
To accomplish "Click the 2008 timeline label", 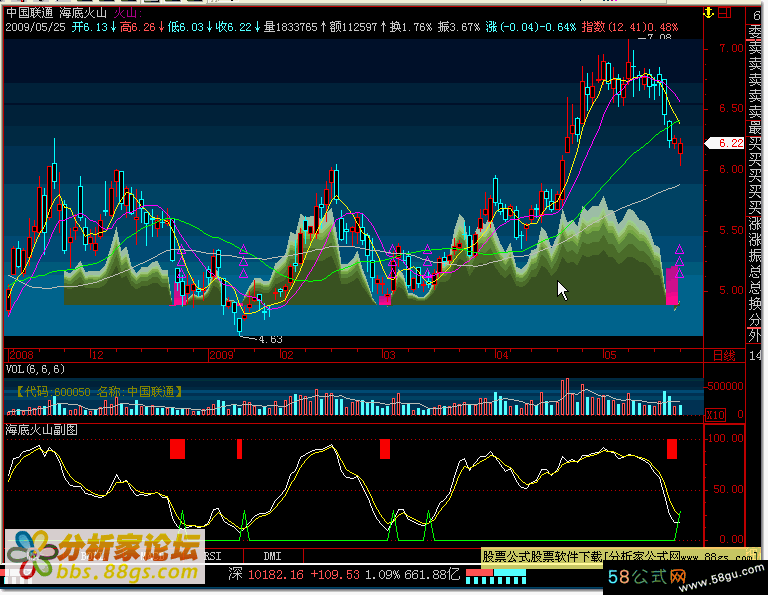I will 21,355.
